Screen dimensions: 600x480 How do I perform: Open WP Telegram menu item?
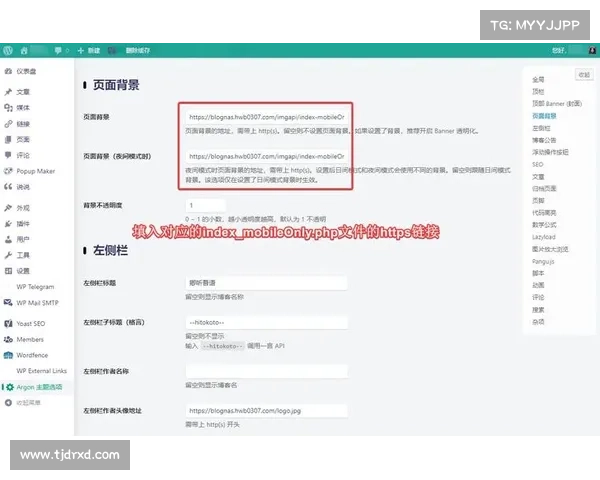35,287
